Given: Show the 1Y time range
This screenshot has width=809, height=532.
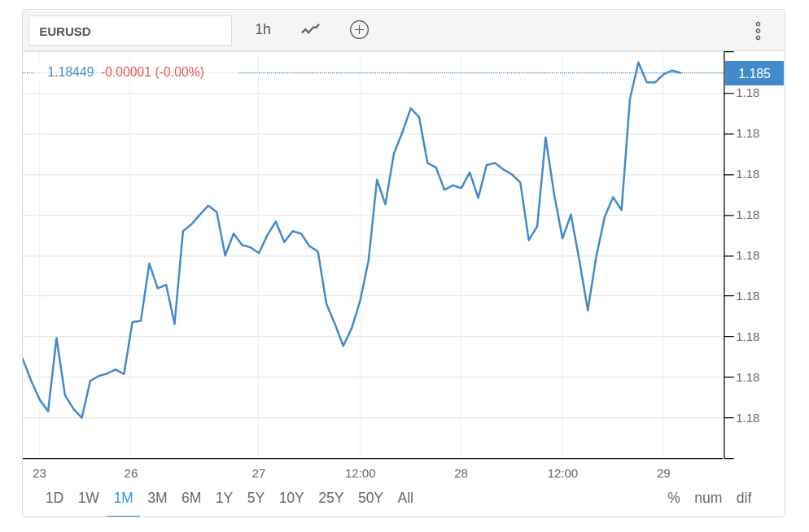Looking at the screenshot, I should 224,498.
